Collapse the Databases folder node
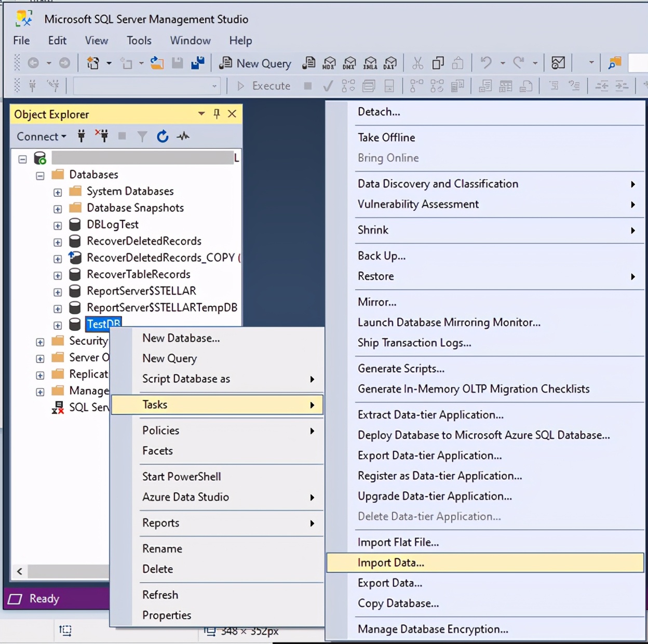648x644 pixels. click(x=40, y=176)
